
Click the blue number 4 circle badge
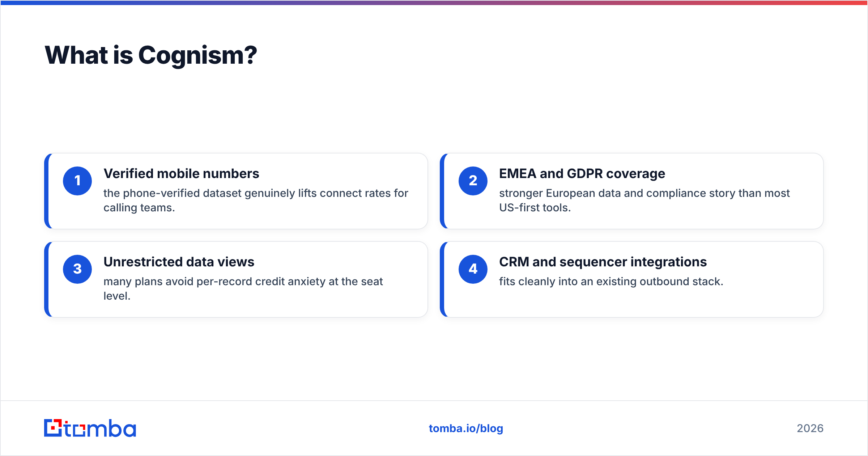click(473, 269)
